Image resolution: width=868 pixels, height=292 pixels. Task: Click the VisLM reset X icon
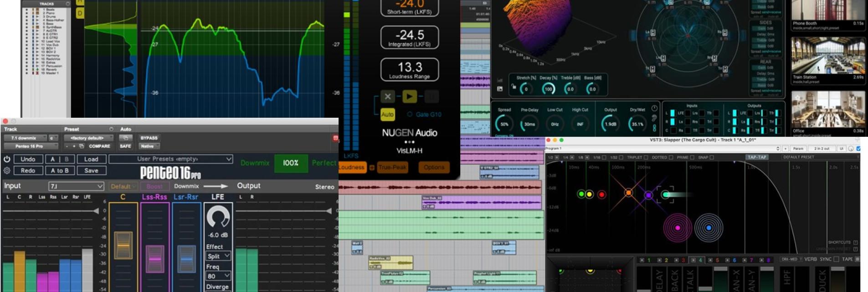pos(387,96)
